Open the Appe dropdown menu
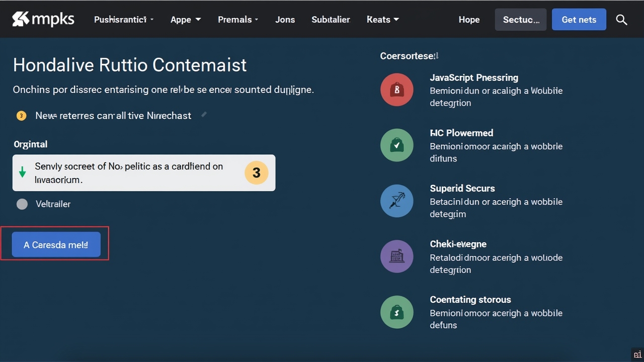The width and height of the screenshot is (644, 362). 186,20
